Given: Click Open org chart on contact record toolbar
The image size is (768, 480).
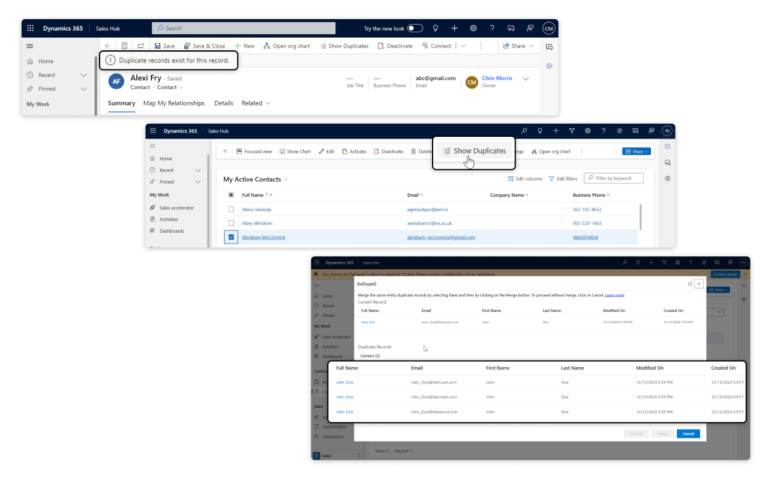Looking at the screenshot, I should point(287,46).
